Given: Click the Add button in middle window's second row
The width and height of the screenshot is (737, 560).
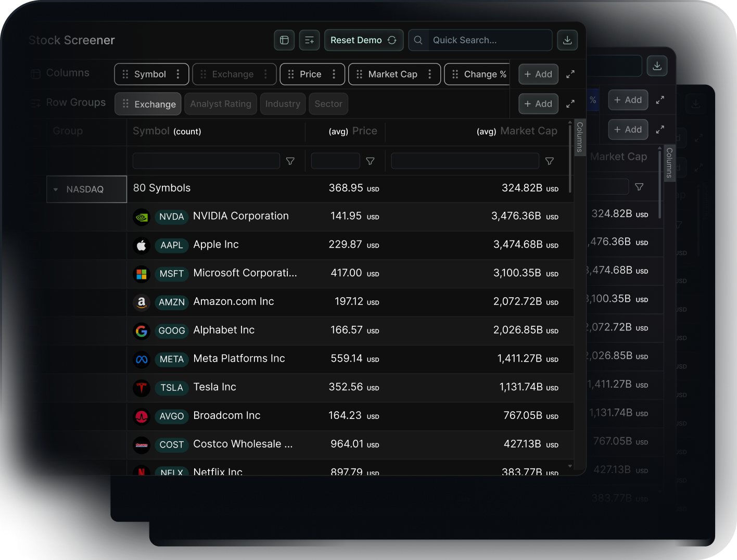Looking at the screenshot, I should pos(628,130).
